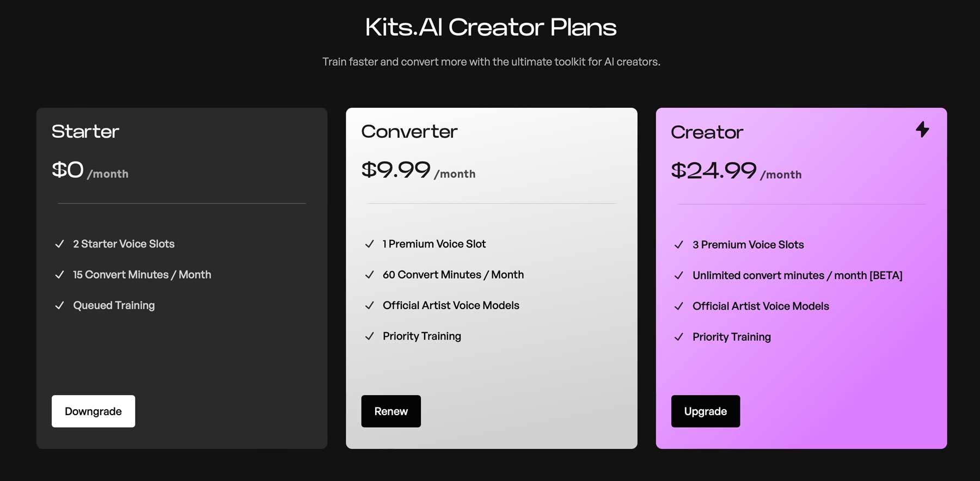This screenshot has width=980, height=481.
Task: Select the Creator plan card
Action: pos(800,370)
